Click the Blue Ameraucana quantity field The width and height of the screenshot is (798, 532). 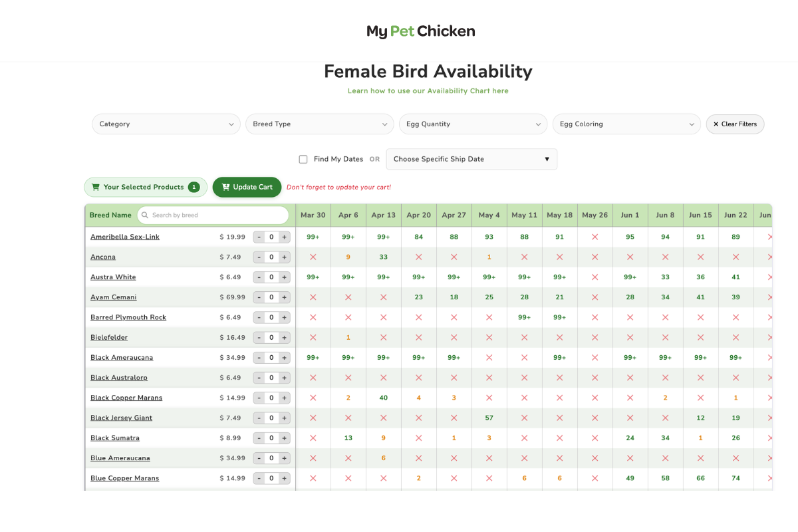pos(271,458)
